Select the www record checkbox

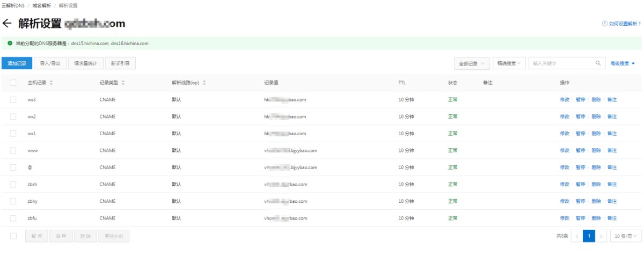pos(13,151)
